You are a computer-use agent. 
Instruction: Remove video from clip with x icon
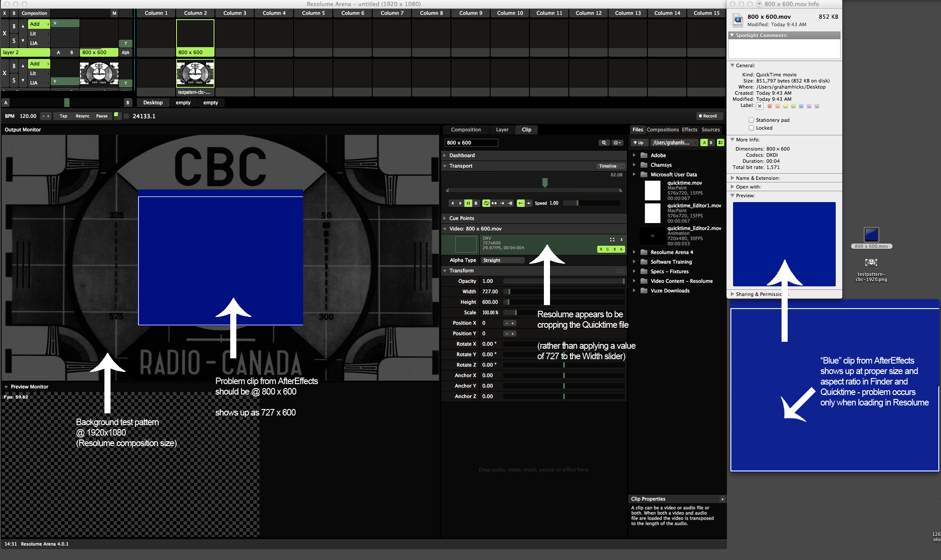[622, 240]
